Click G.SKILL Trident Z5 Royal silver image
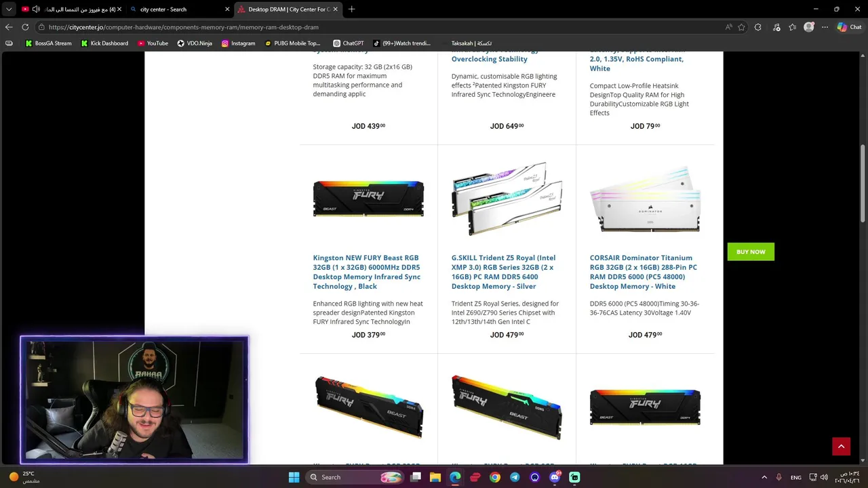868x488 pixels. pyautogui.click(x=507, y=198)
